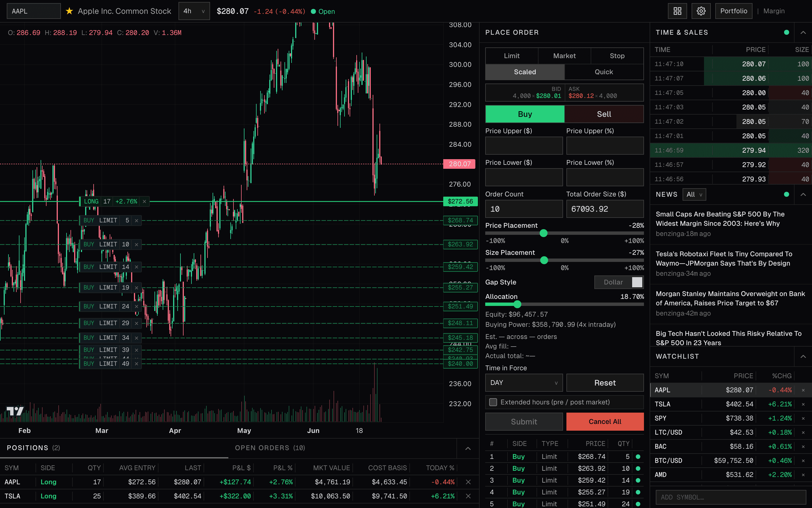Image resolution: width=812 pixels, height=508 pixels.
Task: Click the Price Upper ($) input
Action: click(x=524, y=145)
